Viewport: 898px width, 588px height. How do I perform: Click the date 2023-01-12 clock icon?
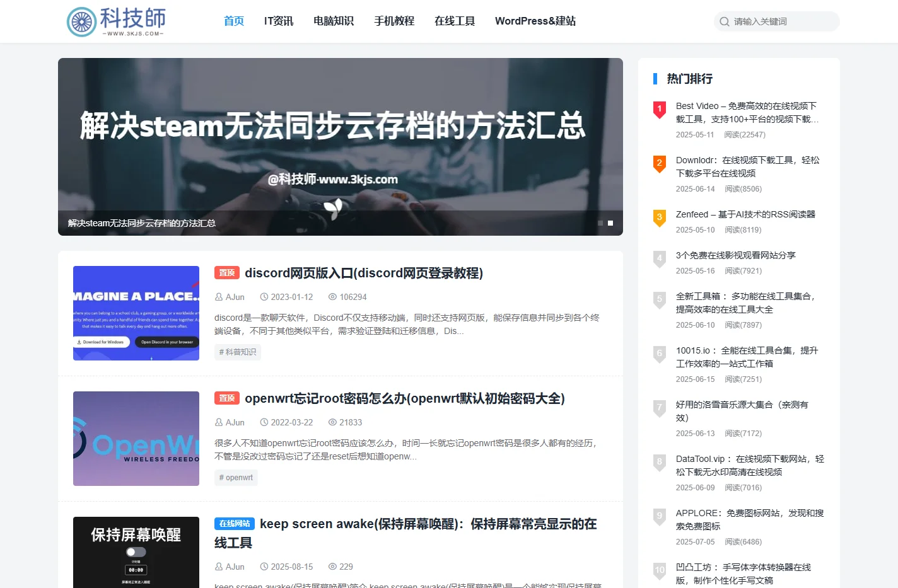click(264, 297)
